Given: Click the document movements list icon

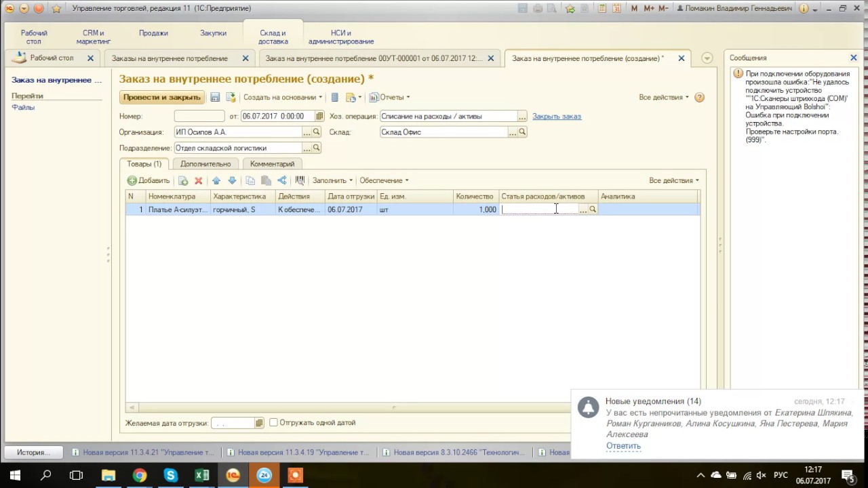Looking at the screenshot, I should click(334, 97).
